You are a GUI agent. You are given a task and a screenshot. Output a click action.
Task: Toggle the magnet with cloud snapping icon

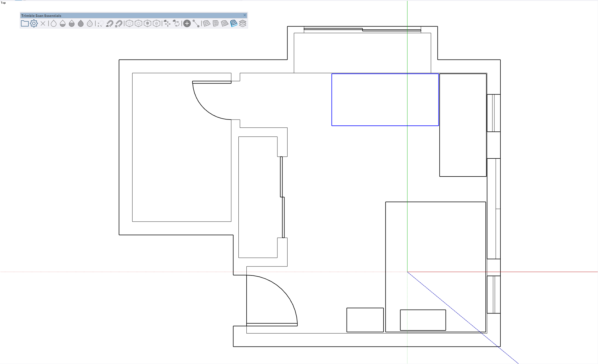point(109,23)
